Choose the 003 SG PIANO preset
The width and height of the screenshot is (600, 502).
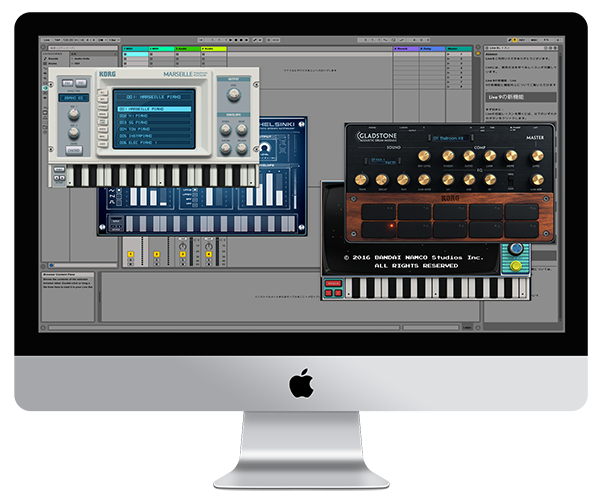click(154, 122)
